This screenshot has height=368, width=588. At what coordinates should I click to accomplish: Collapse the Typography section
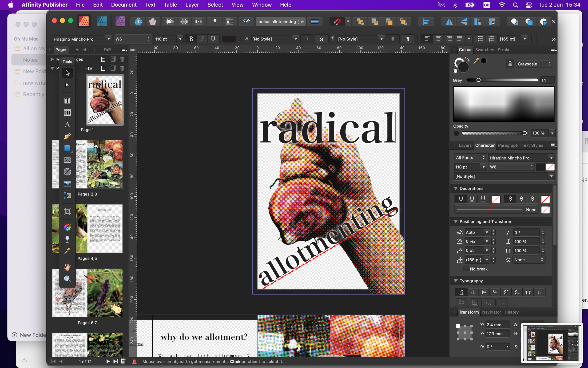click(x=456, y=281)
